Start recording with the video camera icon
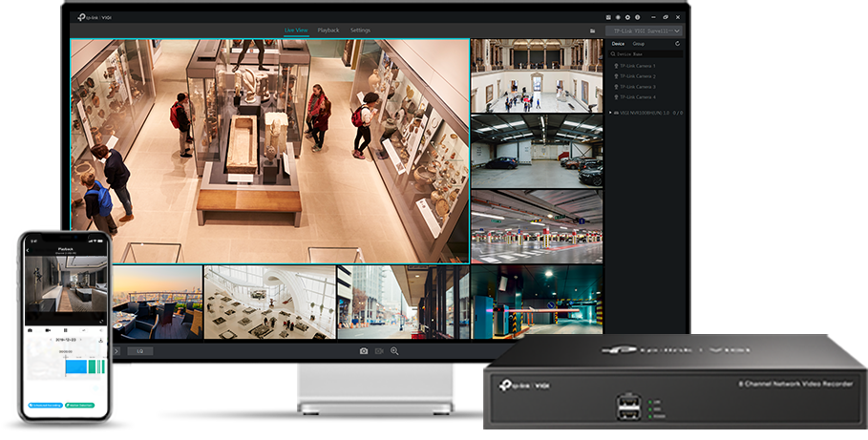Screen dimensions: 868x440 [379, 351]
